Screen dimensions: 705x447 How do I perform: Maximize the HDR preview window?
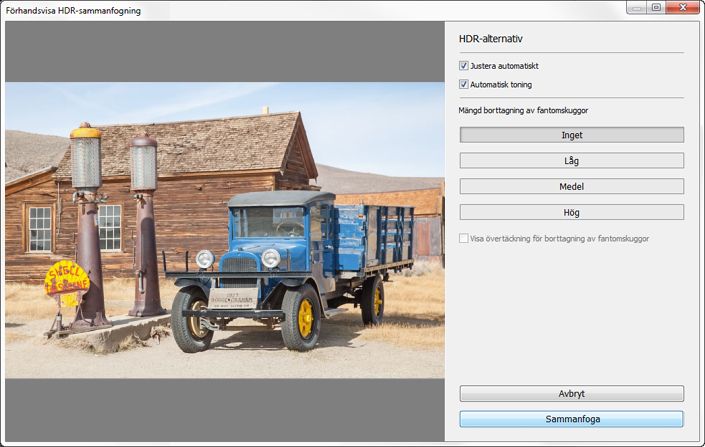[656, 7]
